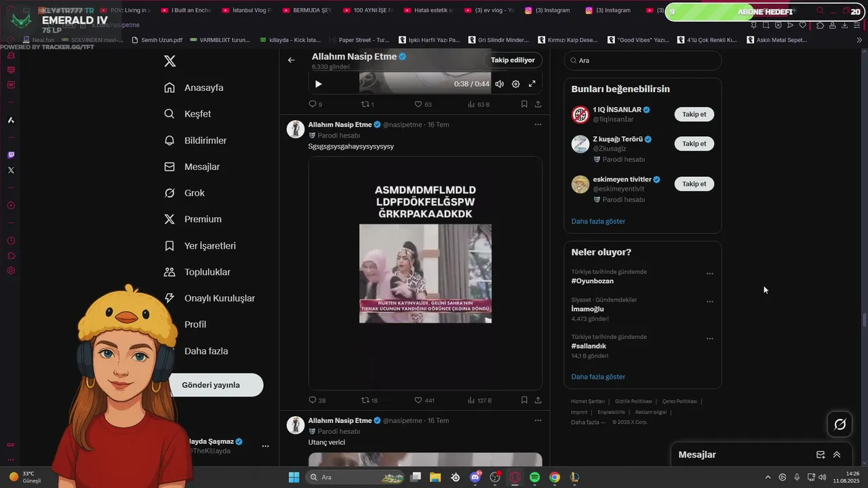Bookmark the post with 63 likes
Screen dimensions: 868x488
coord(524,104)
